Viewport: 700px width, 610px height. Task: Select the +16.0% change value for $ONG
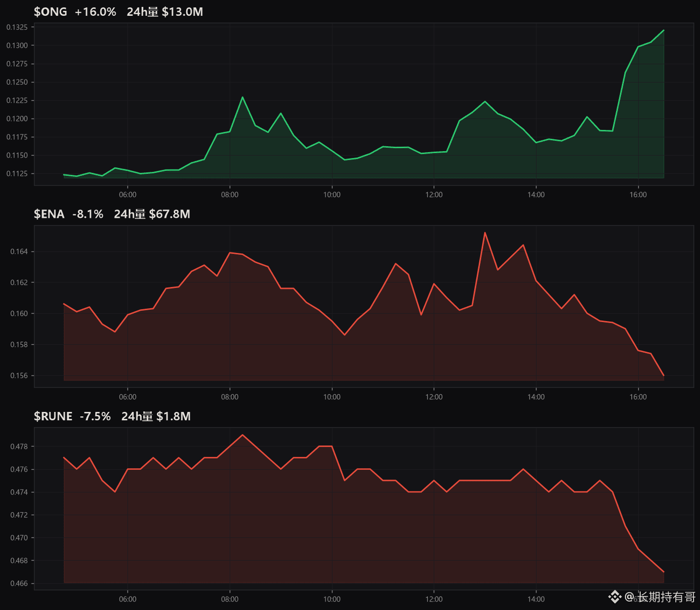click(95, 12)
